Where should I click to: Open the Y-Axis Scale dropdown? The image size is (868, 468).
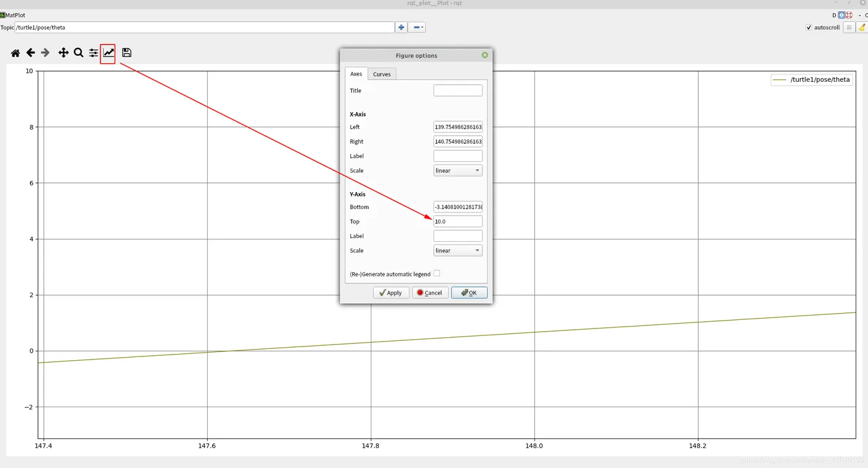click(x=458, y=250)
